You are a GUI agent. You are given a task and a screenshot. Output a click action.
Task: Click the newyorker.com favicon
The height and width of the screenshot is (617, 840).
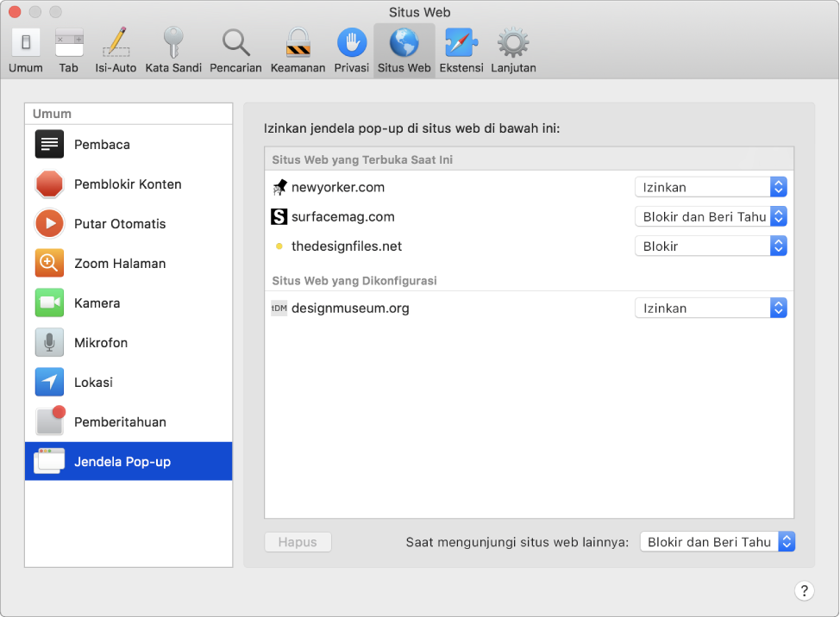[x=279, y=187]
